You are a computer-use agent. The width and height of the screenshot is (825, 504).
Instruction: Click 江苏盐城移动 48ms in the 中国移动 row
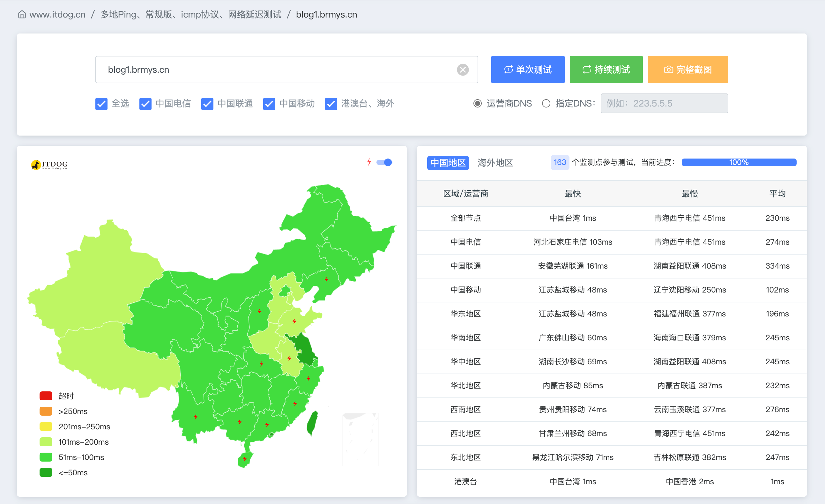point(573,290)
